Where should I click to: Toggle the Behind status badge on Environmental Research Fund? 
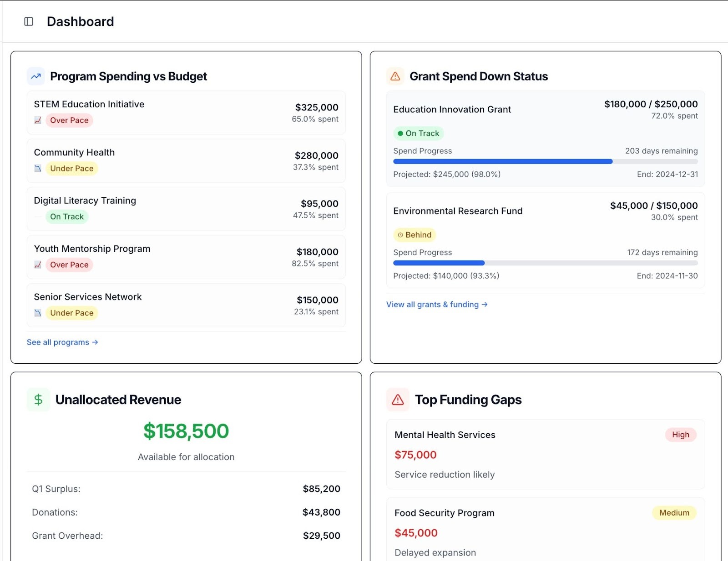click(415, 235)
